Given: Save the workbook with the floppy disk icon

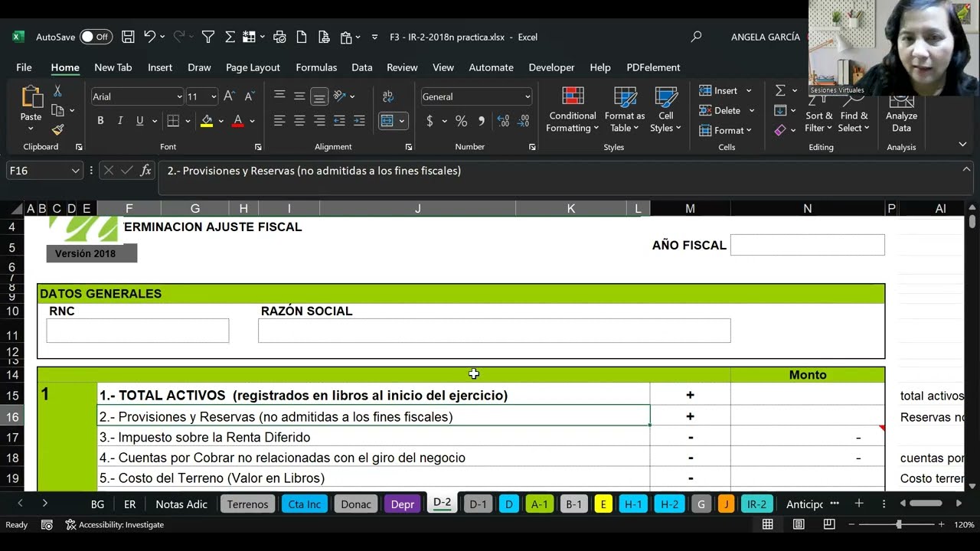Looking at the screenshot, I should (128, 37).
